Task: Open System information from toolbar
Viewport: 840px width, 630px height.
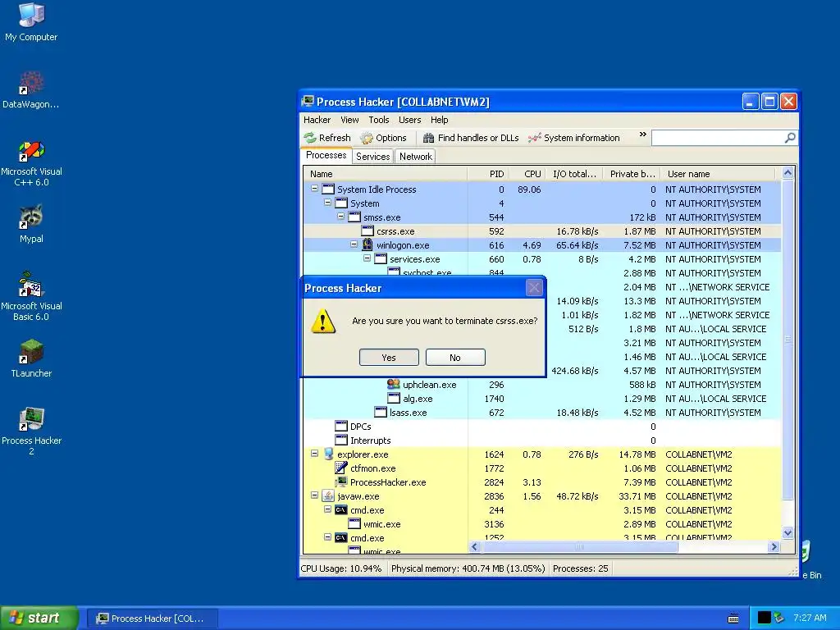Action: pyautogui.click(x=573, y=138)
